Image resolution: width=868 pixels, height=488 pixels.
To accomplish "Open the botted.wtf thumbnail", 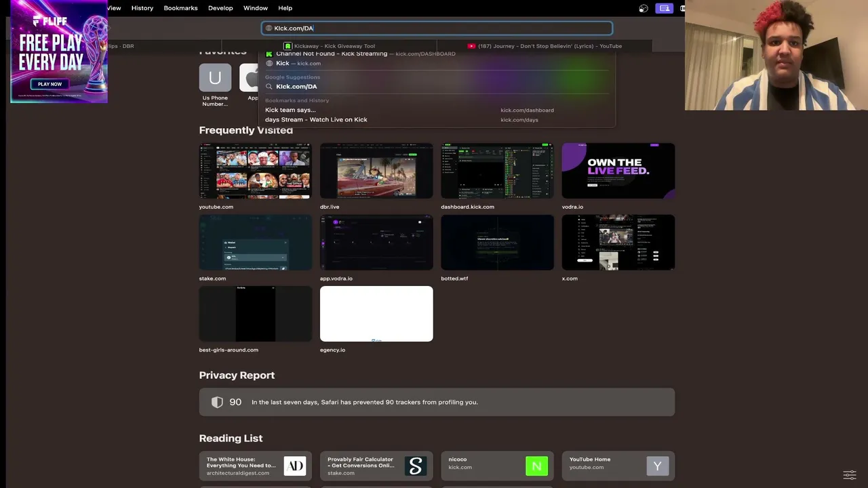I will pos(497,243).
